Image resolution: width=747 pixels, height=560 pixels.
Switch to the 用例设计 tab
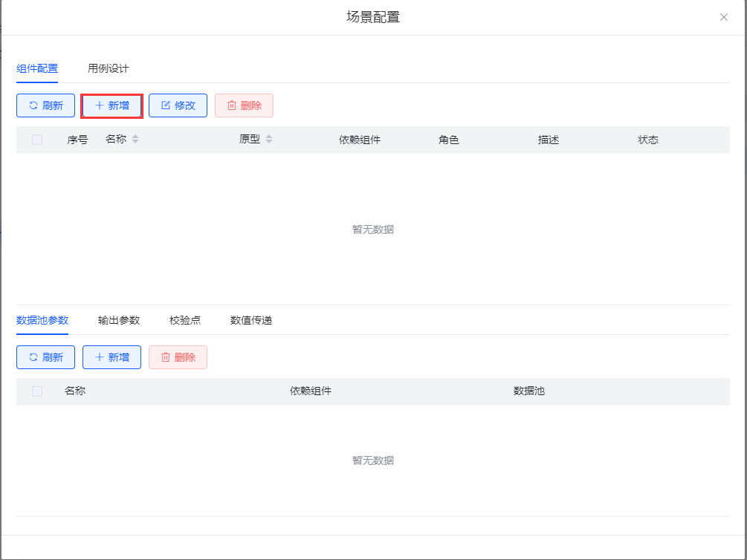[108, 68]
